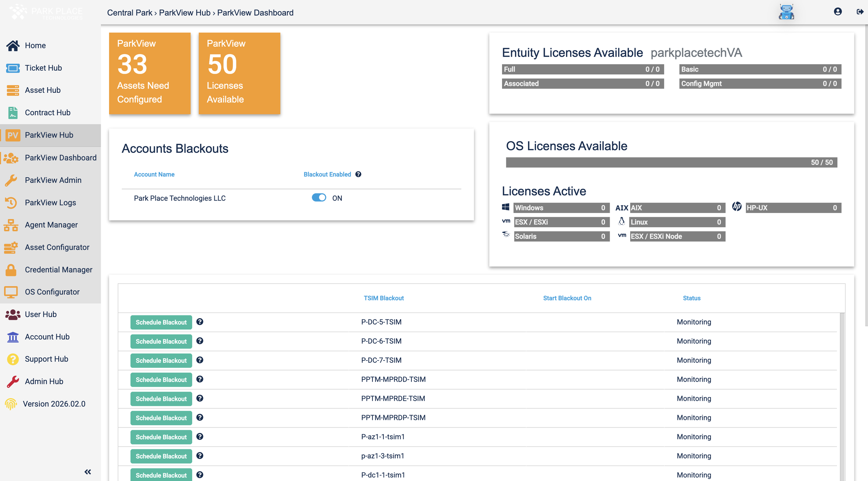The image size is (868, 481).
Task: Sort by Account Name column header
Action: pyautogui.click(x=154, y=174)
